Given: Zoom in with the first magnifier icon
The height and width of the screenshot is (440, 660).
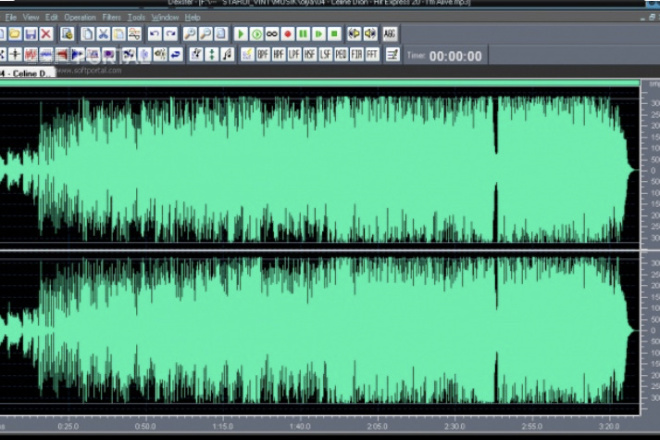Looking at the screenshot, I should tap(190, 34).
